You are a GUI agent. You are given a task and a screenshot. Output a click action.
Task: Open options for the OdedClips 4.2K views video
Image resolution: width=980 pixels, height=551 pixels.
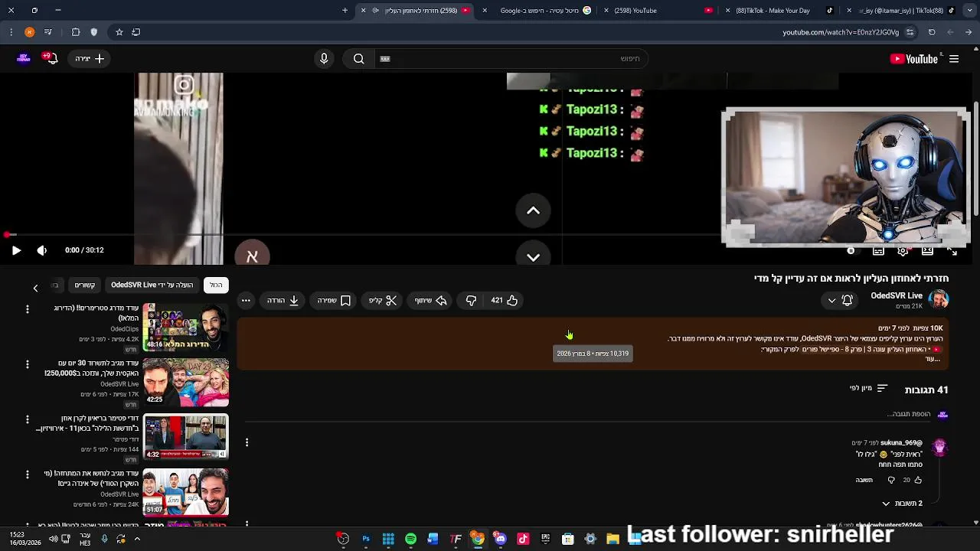point(28,309)
